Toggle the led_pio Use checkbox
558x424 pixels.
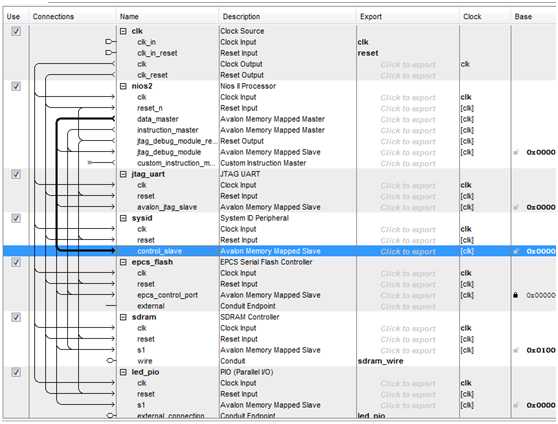[x=16, y=372]
